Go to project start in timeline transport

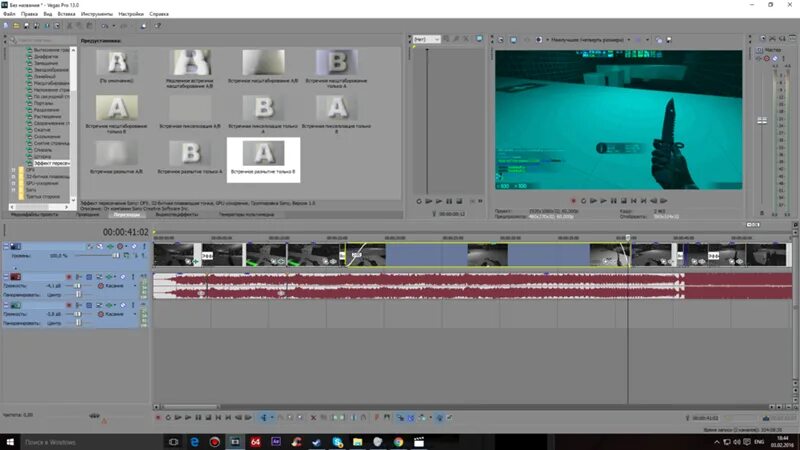(x=218, y=417)
